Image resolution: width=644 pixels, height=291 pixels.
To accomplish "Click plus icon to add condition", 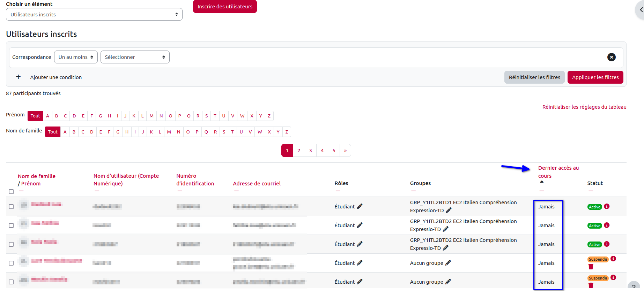I will pos(18,77).
